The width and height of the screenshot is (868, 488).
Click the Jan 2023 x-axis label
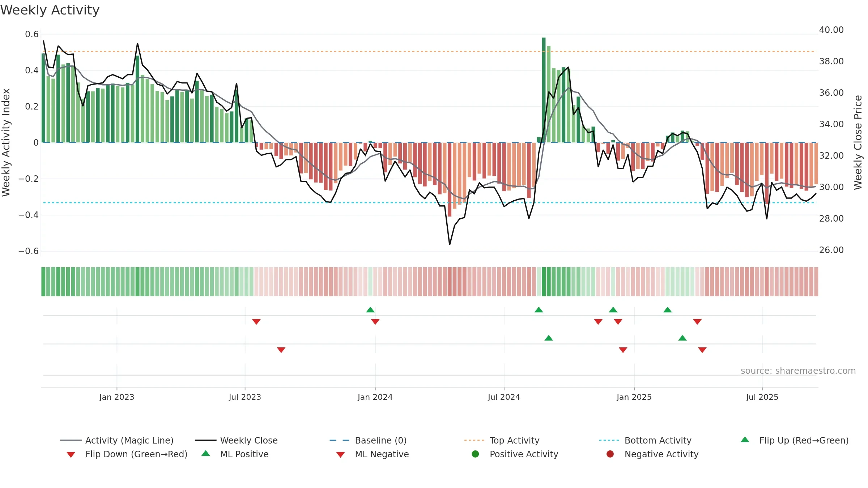tap(117, 397)
